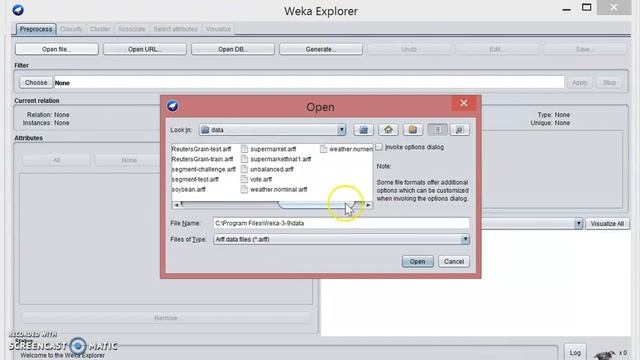Click Choose filter button
The width and height of the screenshot is (640, 360).
coord(36,82)
